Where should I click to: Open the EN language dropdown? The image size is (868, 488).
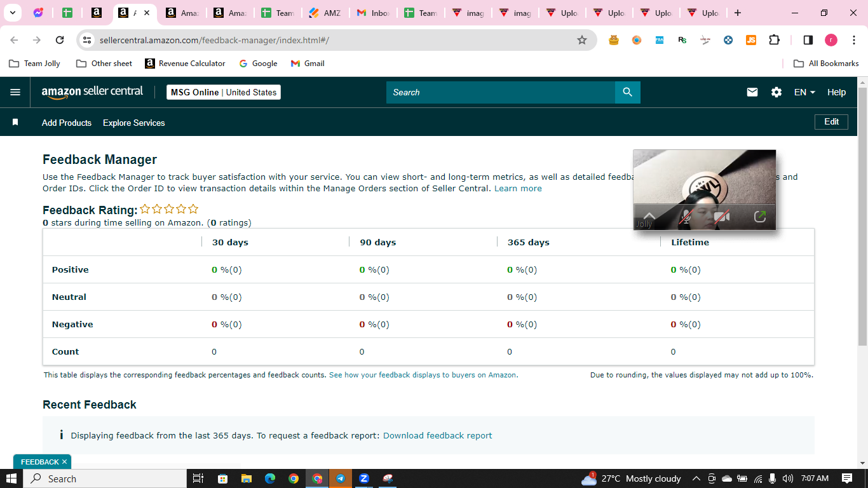coord(804,92)
